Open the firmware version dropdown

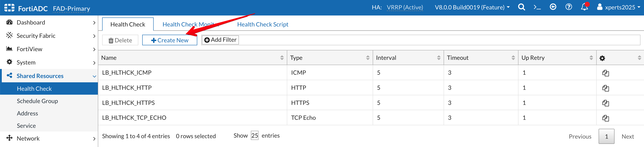tap(472, 7)
